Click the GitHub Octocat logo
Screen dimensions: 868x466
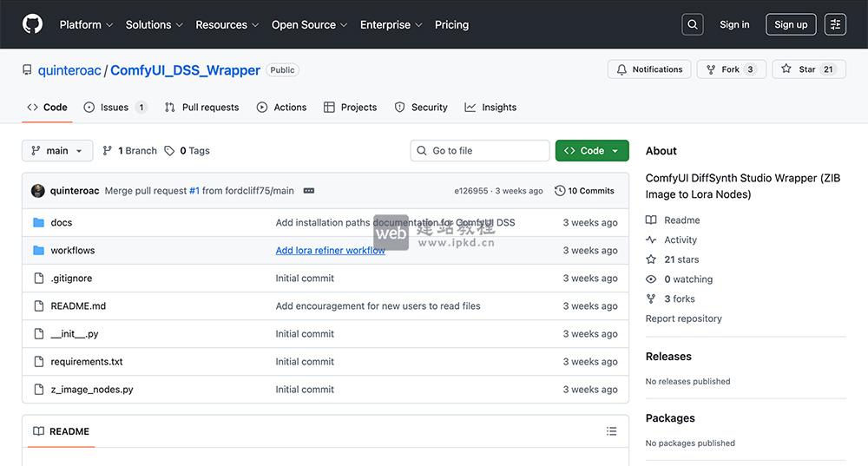point(32,24)
